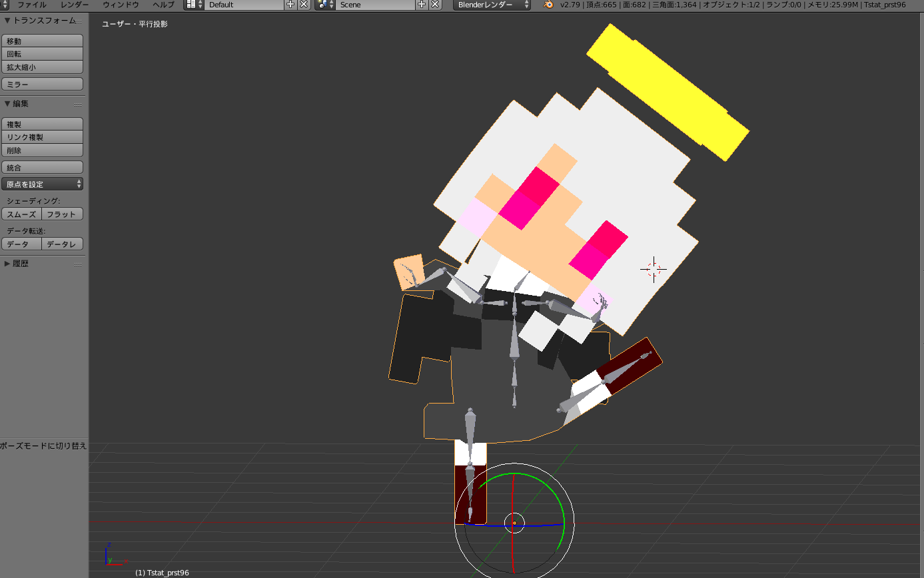Delete the current Scene with X icon

click(x=435, y=5)
